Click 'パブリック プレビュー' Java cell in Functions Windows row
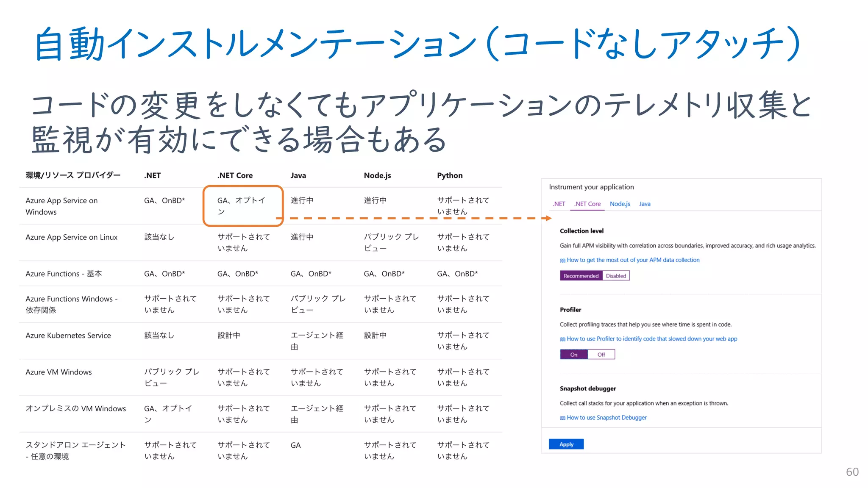 click(318, 304)
